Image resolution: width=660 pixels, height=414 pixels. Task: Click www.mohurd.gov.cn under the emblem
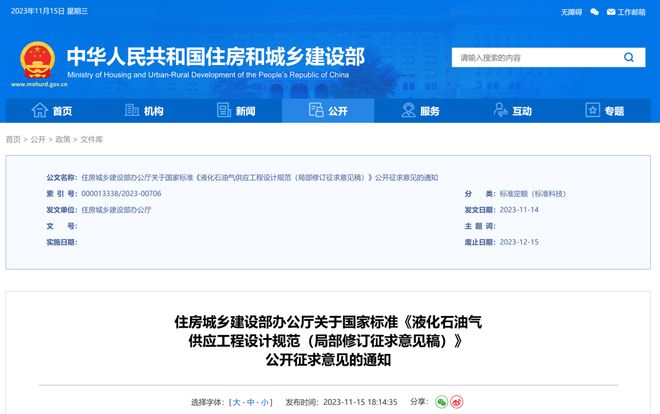pyautogui.click(x=39, y=84)
